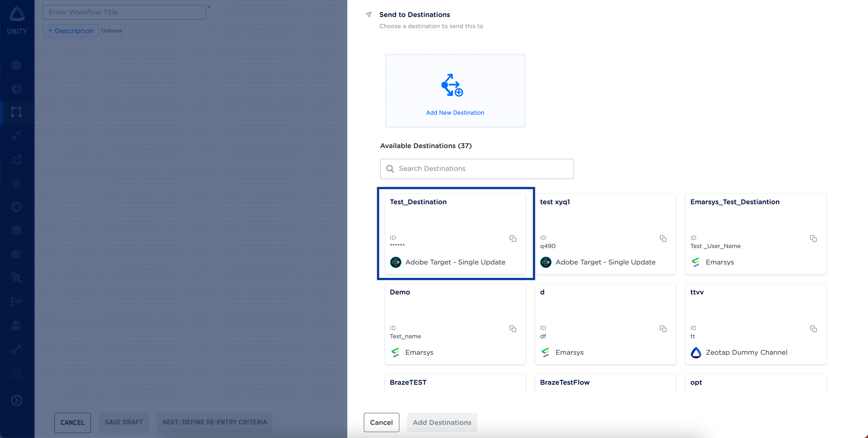Copy the Test_Destination ID
The height and width of the screenshot is (438, 868).
512,238
